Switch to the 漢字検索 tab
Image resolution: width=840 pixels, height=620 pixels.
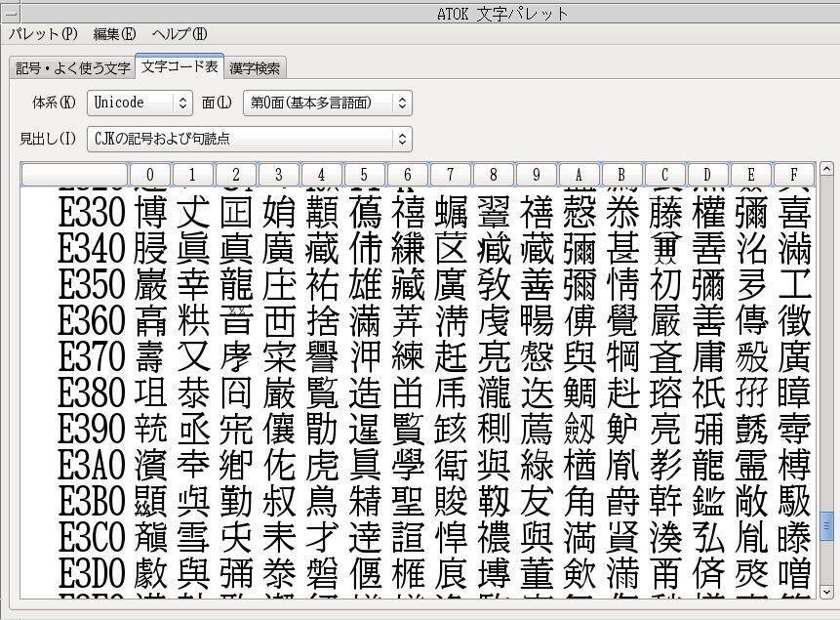255,68
